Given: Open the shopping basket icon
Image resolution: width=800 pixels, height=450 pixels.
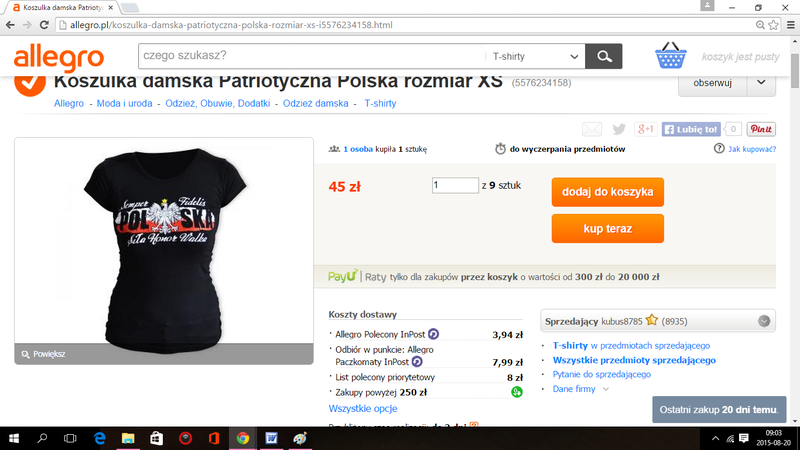Looking at the screenshot, I should coord(670,56).
